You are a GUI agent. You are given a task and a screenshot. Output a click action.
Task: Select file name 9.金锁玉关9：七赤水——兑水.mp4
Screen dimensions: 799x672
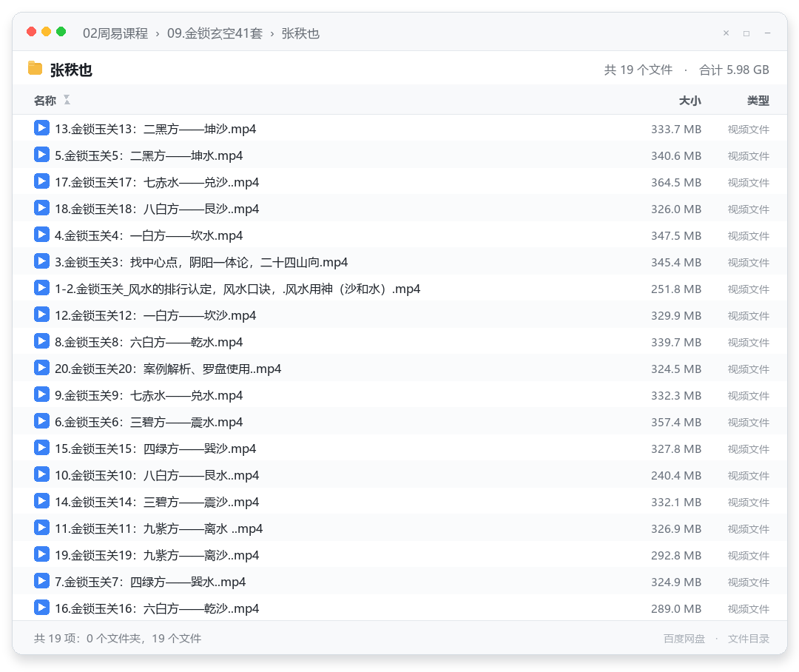coord(149,396)
